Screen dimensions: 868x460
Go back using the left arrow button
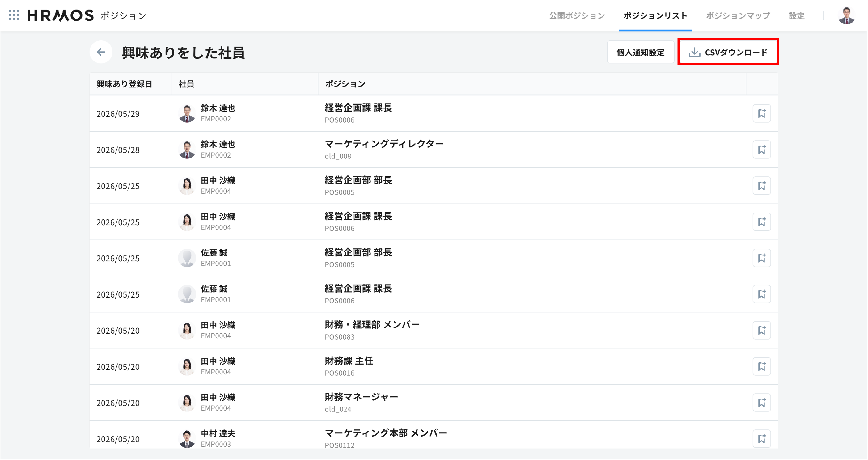pos(101,52)
